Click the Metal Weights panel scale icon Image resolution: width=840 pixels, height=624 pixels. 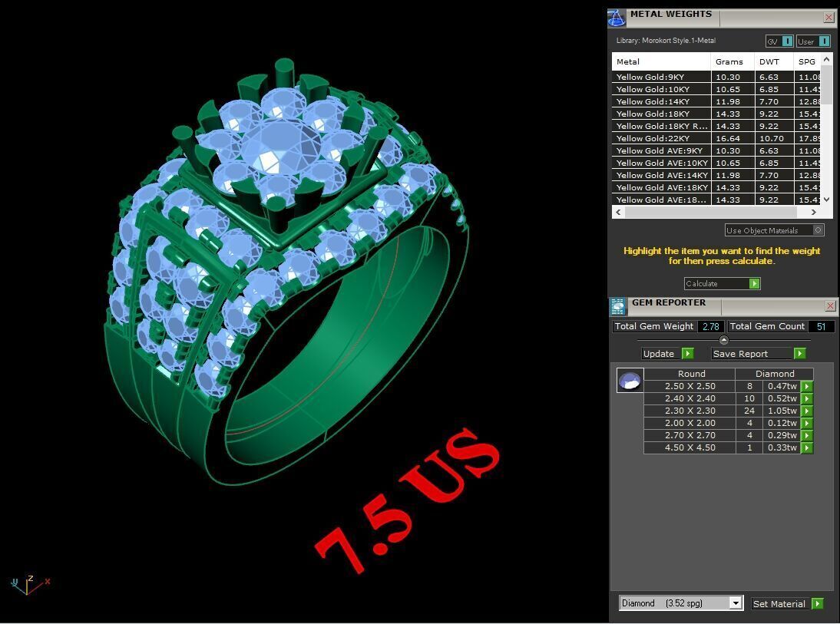point(616,18)
